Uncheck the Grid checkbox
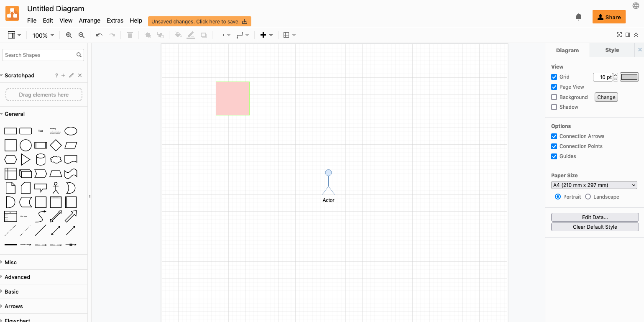Viewport: 644px width, 322px height. tap(554, 77)
